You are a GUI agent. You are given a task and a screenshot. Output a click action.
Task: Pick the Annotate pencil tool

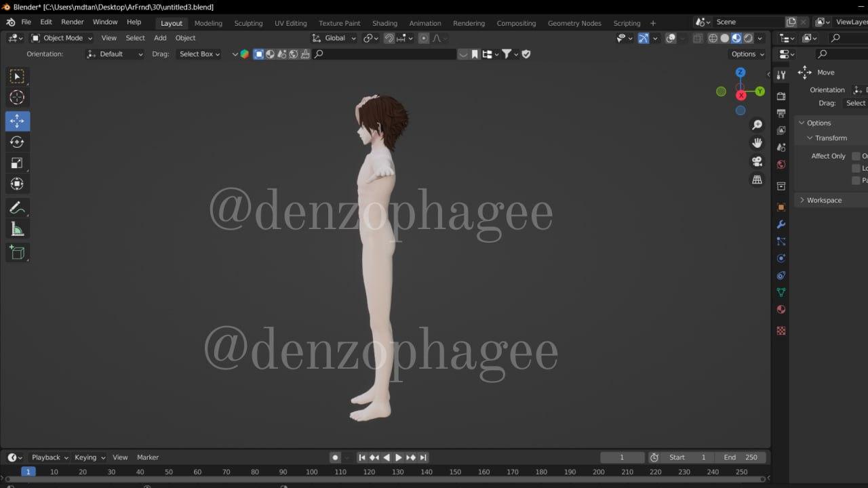click(x=18, y=209)
